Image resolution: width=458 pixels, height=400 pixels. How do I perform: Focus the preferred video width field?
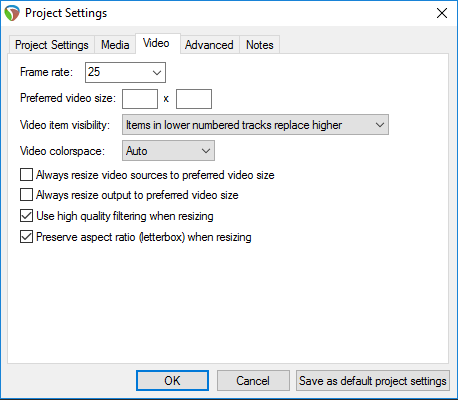pyautogui.click(x=140, y=99)
